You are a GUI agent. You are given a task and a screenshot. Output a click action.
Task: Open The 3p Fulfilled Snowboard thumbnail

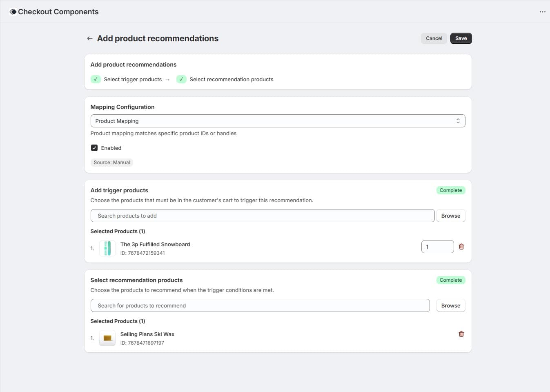click(x=107, y=248)
